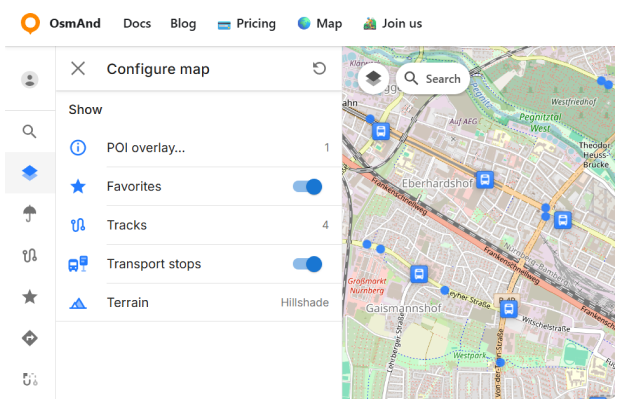The width and height of the screenshot is (620, 400).
Task: Click the map layers button on the map
Action: coord(373,79)
